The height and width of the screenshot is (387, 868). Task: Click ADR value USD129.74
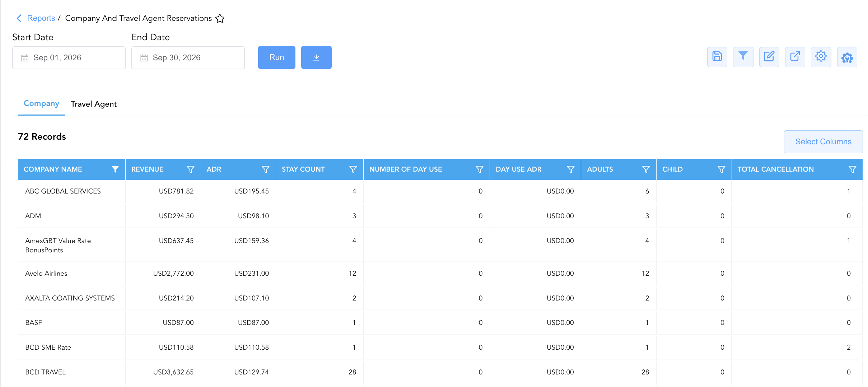(x=251, y=372)
